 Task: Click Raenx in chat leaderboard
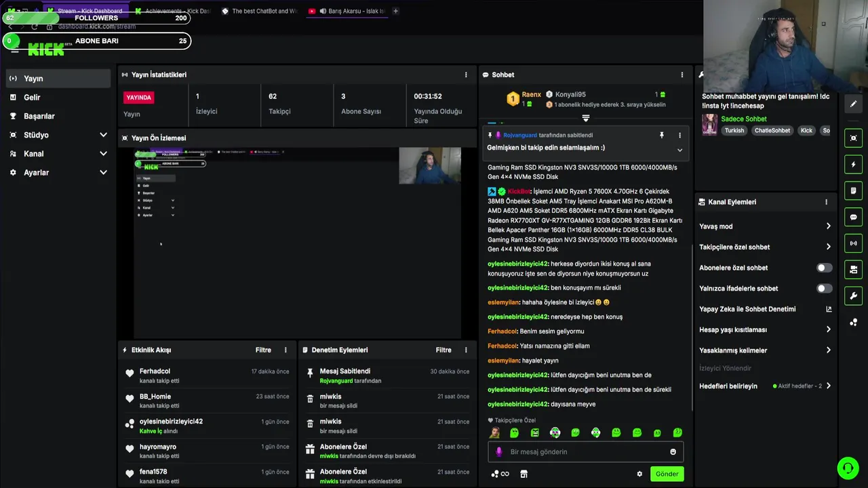pos(532,95)
